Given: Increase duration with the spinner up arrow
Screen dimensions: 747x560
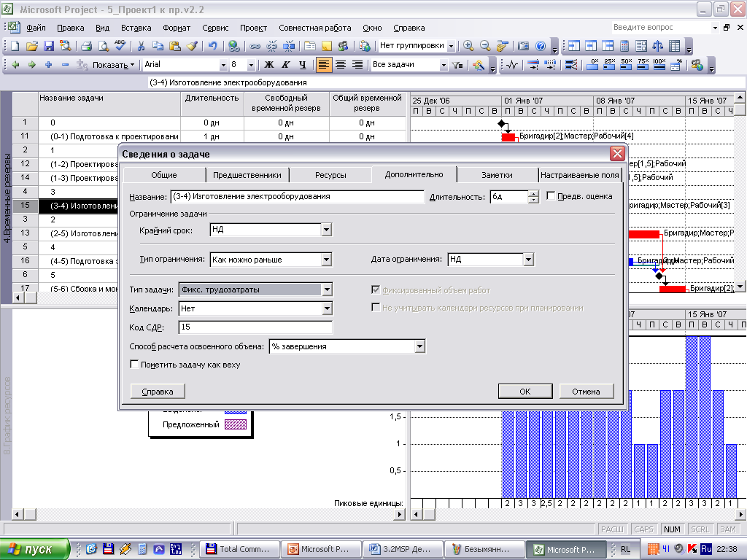Looking at the screenshot, I should (x=533, y=192).
